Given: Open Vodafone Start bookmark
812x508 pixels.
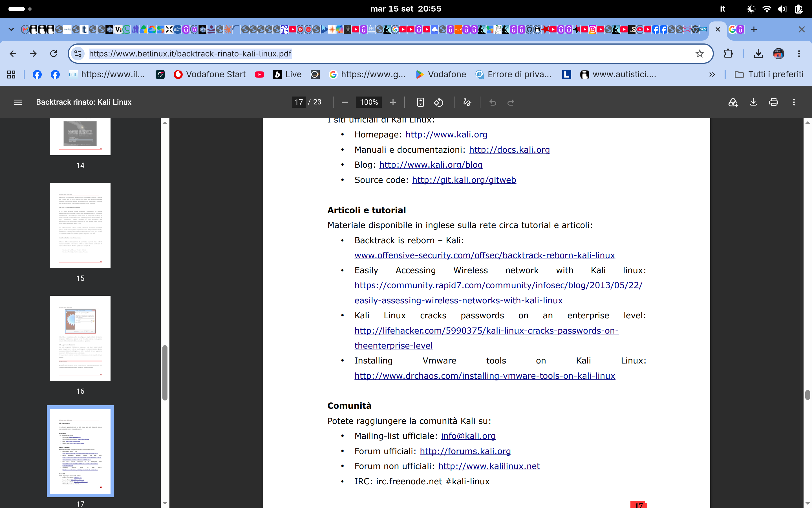Looking at the screenshot, I should pos(210,75).
